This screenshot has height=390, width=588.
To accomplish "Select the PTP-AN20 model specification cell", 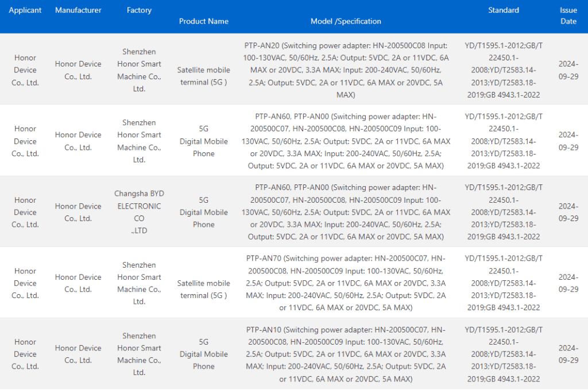I will (346, 70).
